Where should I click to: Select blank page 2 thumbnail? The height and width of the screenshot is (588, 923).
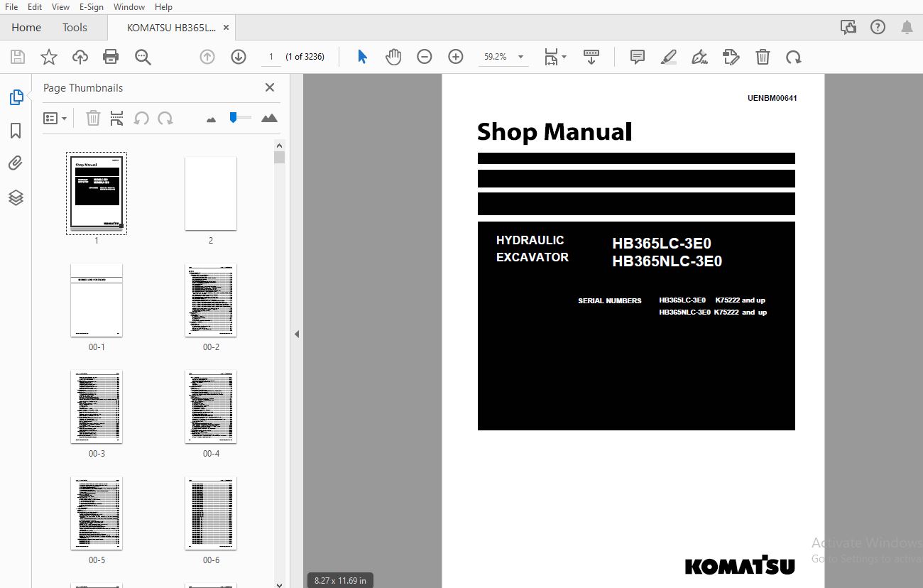click(x=211, y=193)
